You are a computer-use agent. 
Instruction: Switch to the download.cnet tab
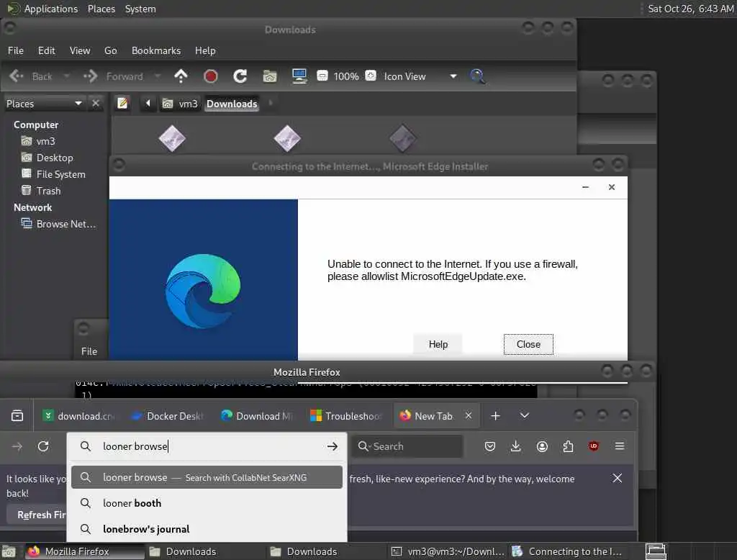79,415
